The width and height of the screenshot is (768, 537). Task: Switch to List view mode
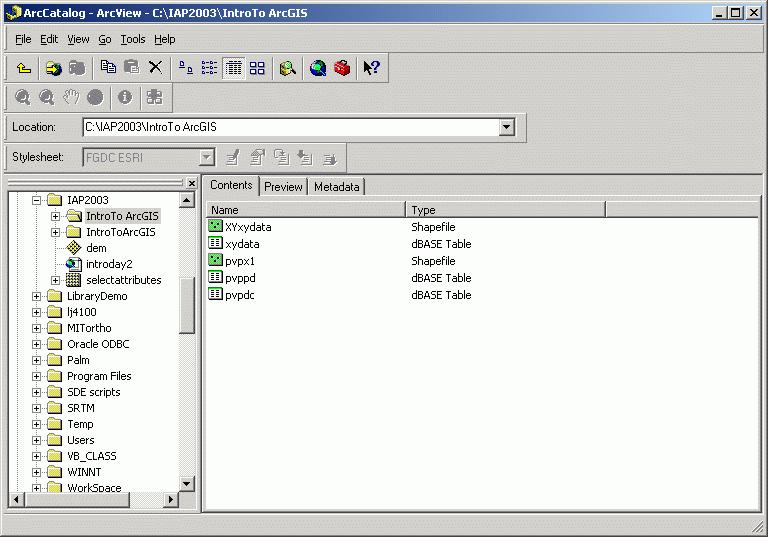click(x=210, y=68)
